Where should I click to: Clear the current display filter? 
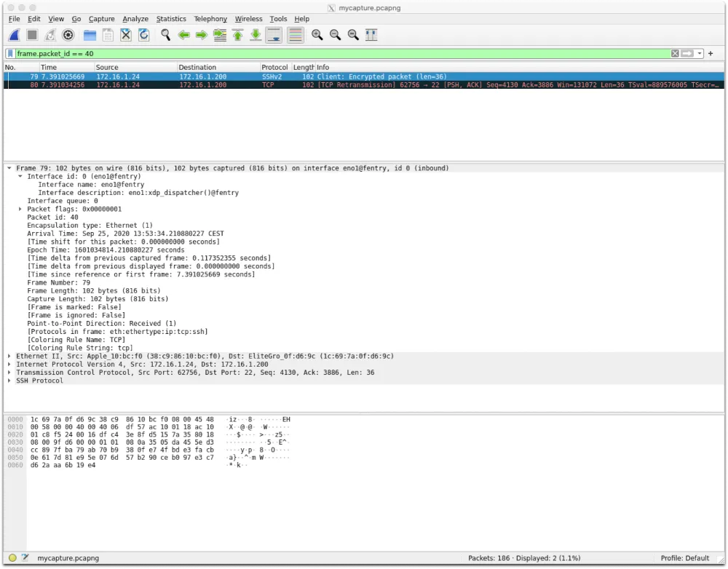click(x=676, y=53)
